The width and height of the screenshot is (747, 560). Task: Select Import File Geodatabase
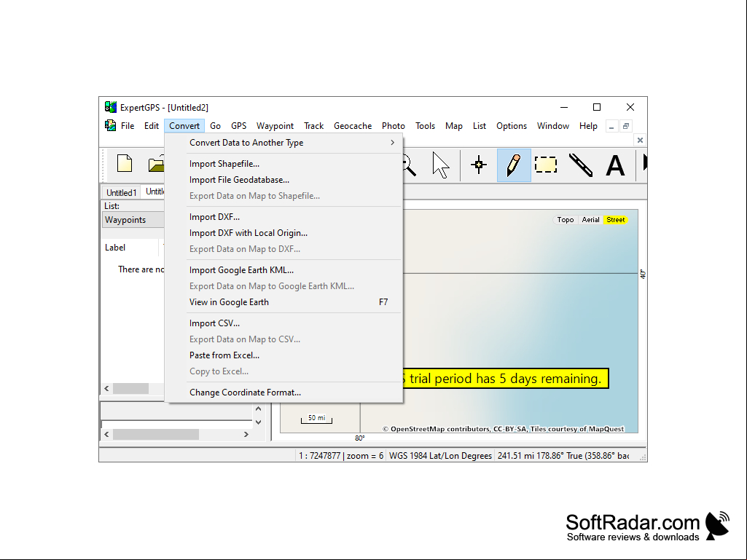point(284,180)
